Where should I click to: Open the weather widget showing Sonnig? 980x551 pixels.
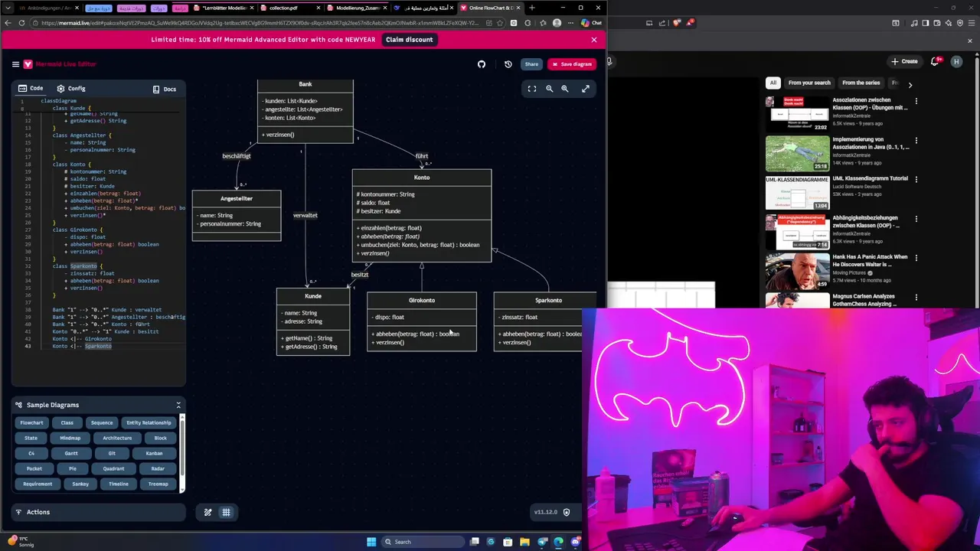[x=19, y=542]
